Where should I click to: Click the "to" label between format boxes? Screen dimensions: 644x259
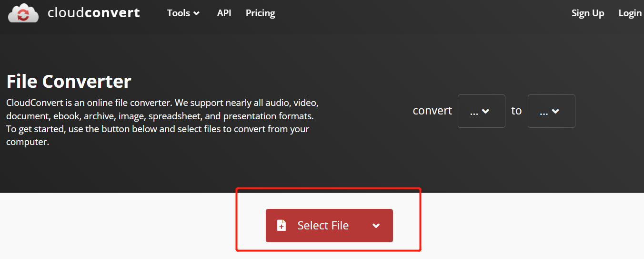[516, 111]
